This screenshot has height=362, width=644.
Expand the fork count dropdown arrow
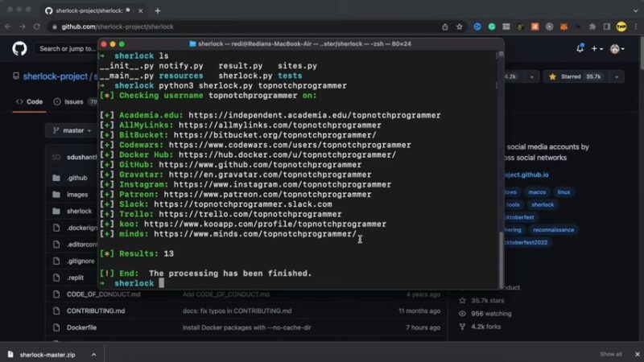tap(531, 76)
